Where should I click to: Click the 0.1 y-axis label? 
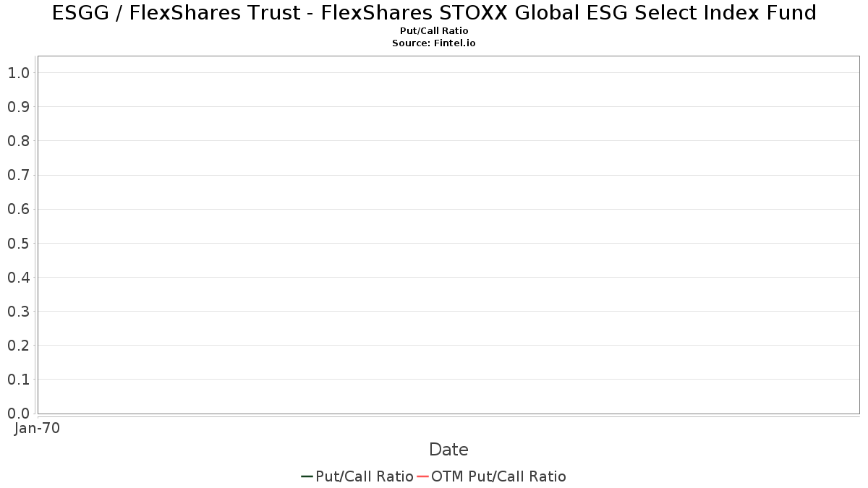coord(18,380)
